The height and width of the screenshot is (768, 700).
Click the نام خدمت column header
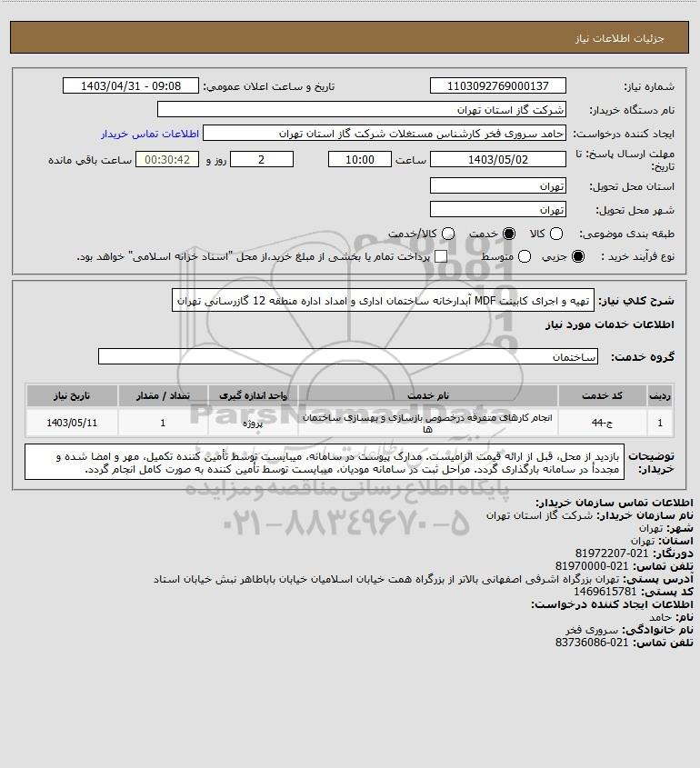(427, 395)
